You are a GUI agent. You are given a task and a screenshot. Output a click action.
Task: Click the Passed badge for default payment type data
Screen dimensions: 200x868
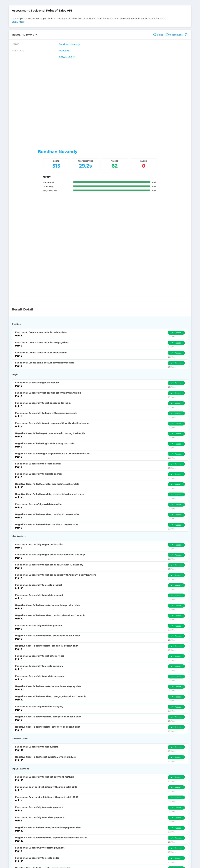[176, 363]
